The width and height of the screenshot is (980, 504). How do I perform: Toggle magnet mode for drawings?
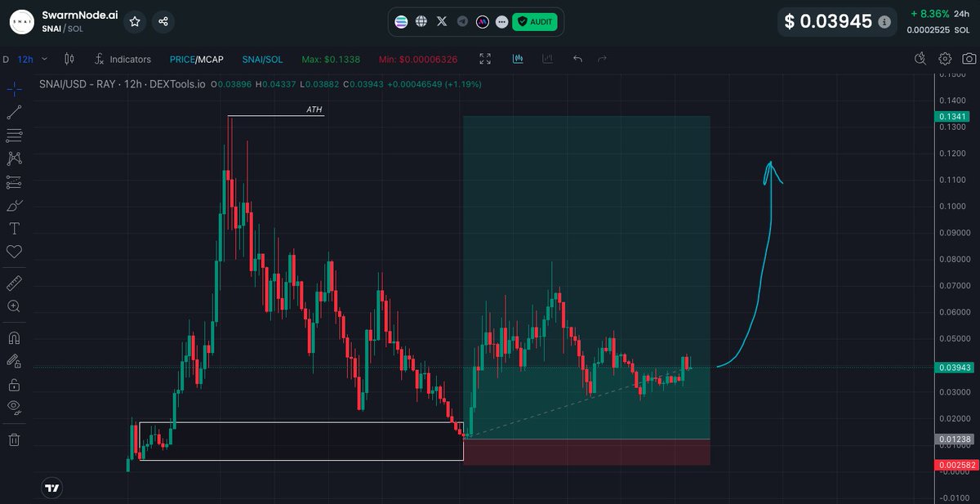(14, 337)
